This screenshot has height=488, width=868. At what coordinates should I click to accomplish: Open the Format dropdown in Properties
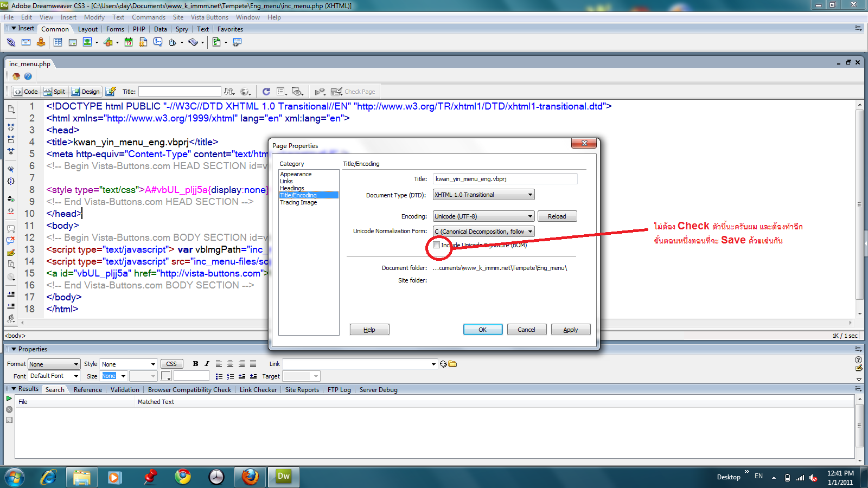[x=54, y=364]
